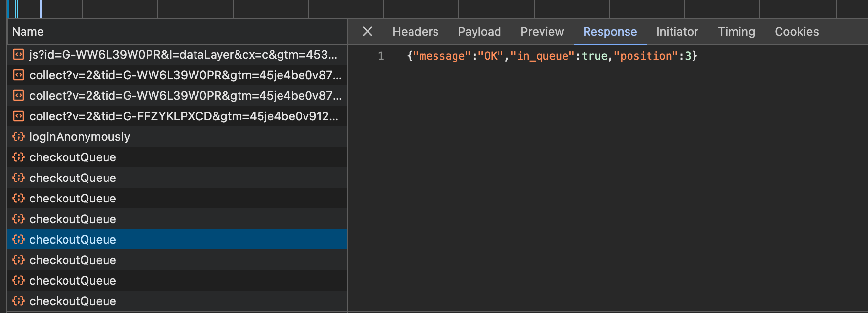Close the request details pane
Image resolution: width=868 pixels, height=313 pixels.
click(x=368, y=32)
